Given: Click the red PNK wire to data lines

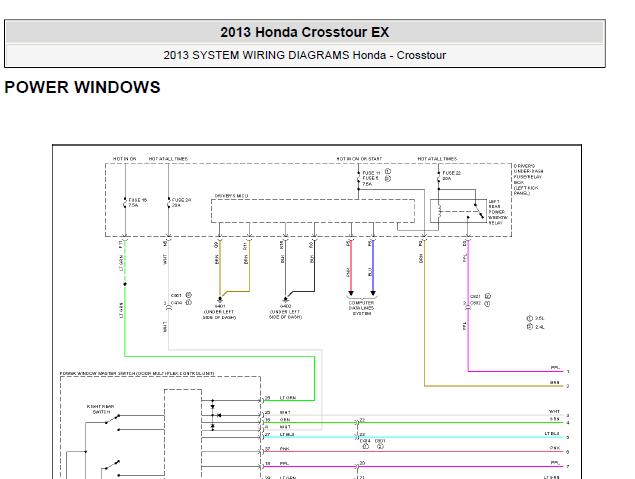Looking at the screenshot, I should click(351, 267).
